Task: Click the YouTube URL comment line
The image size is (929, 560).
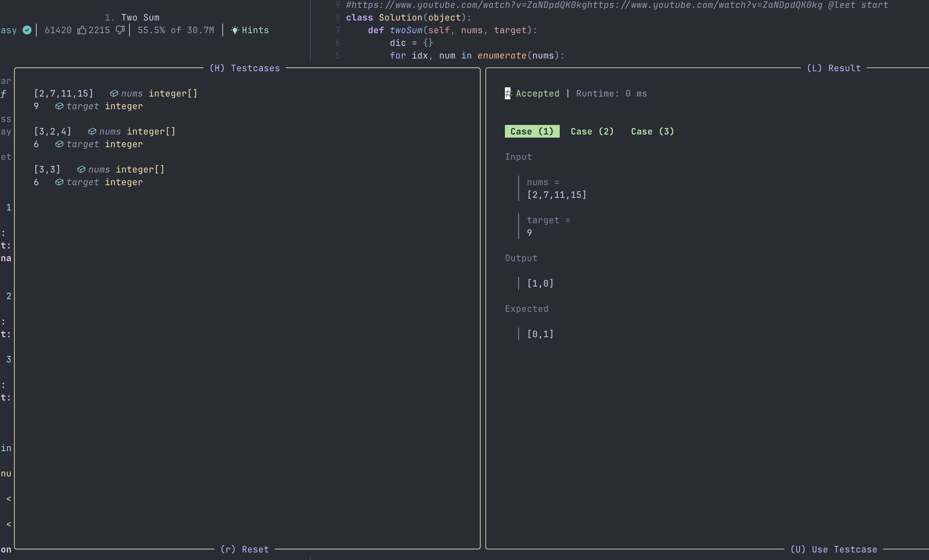Action: coord(617,5)
